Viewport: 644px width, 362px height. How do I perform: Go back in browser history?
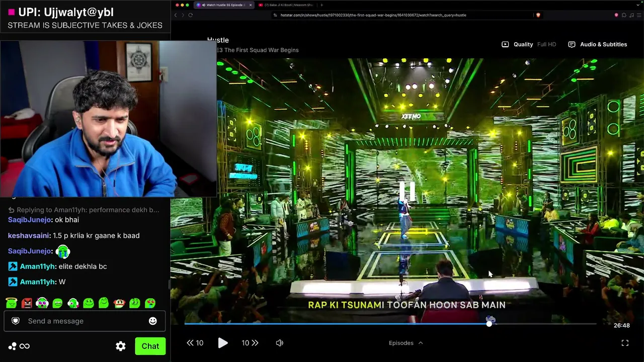[x=176, y=15]
